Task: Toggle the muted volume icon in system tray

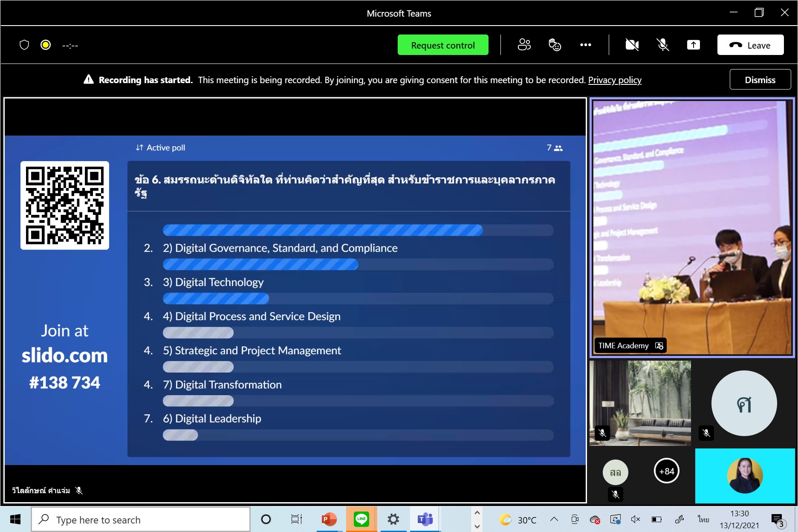Action: (635, 519)
